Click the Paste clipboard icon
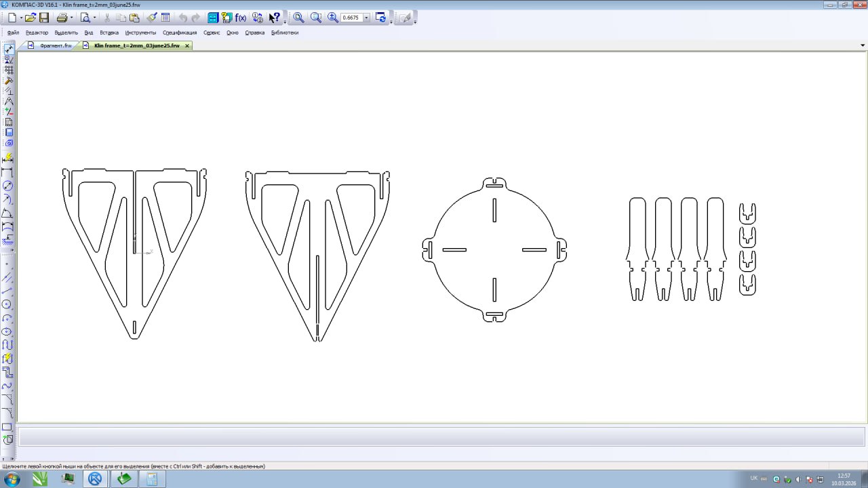Image resolution: width=868 pixels, height=488 pixels. pyautogui.click(x=134, y=18)
